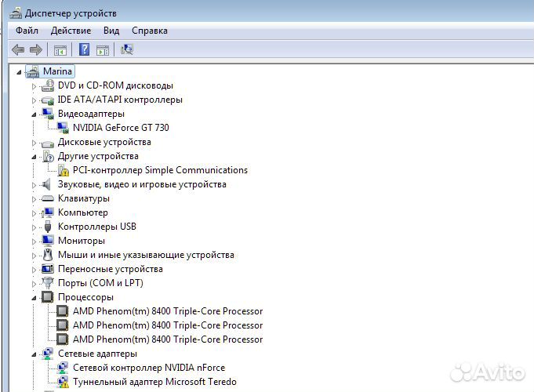The image size is (534, 392).
Task: Click the Scan for hardware changes icon
Action: click(127, 49)
